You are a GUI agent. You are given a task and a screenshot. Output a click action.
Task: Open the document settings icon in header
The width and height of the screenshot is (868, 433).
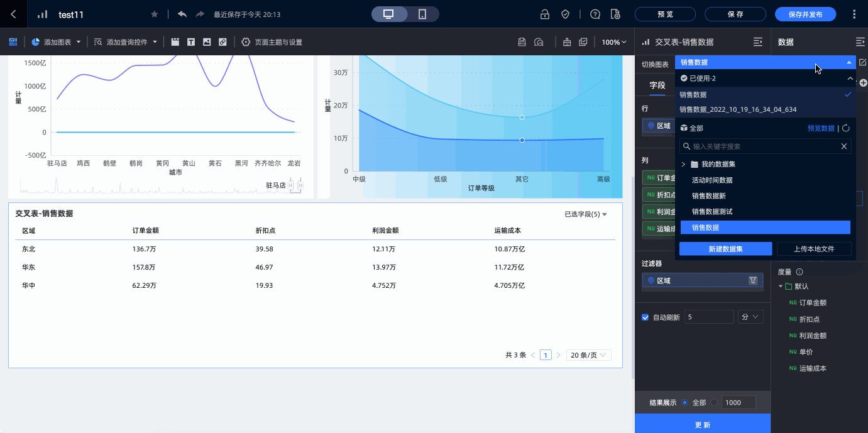point(615,14)
